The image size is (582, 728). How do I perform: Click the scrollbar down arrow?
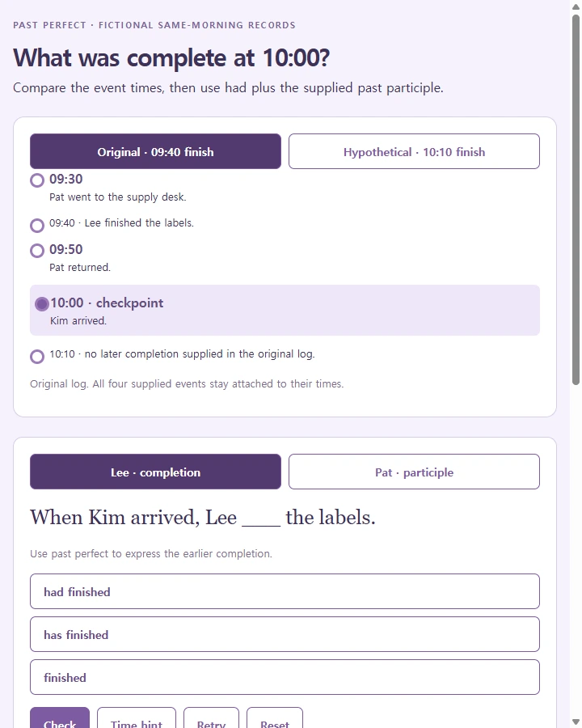click(576, 722)
